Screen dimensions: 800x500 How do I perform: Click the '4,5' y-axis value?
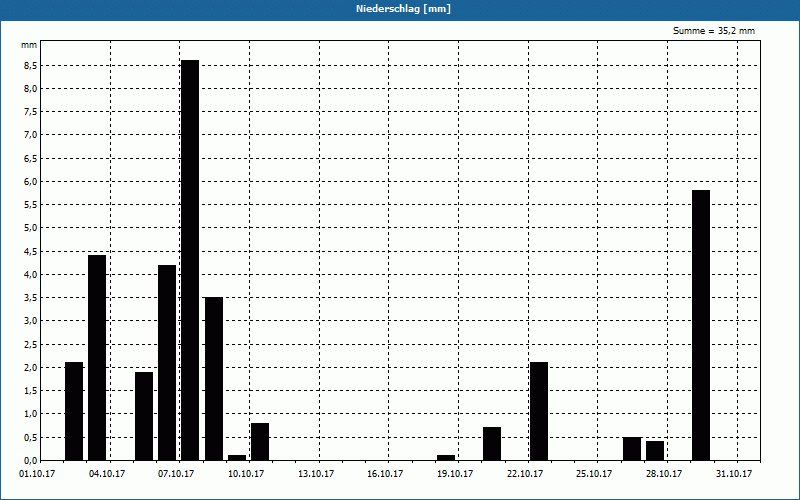click(x=31, y=252)
